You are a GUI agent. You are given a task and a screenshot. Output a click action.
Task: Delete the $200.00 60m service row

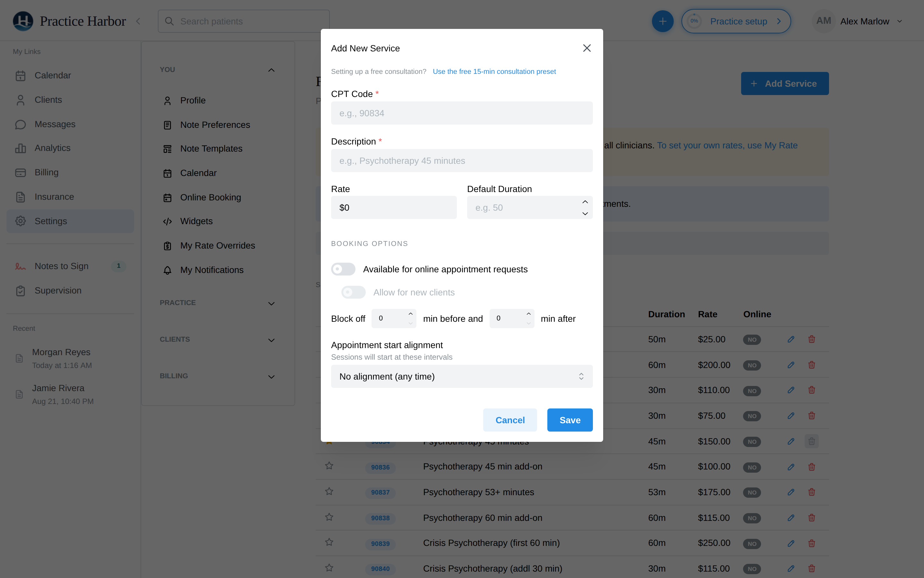coord(811,365)
